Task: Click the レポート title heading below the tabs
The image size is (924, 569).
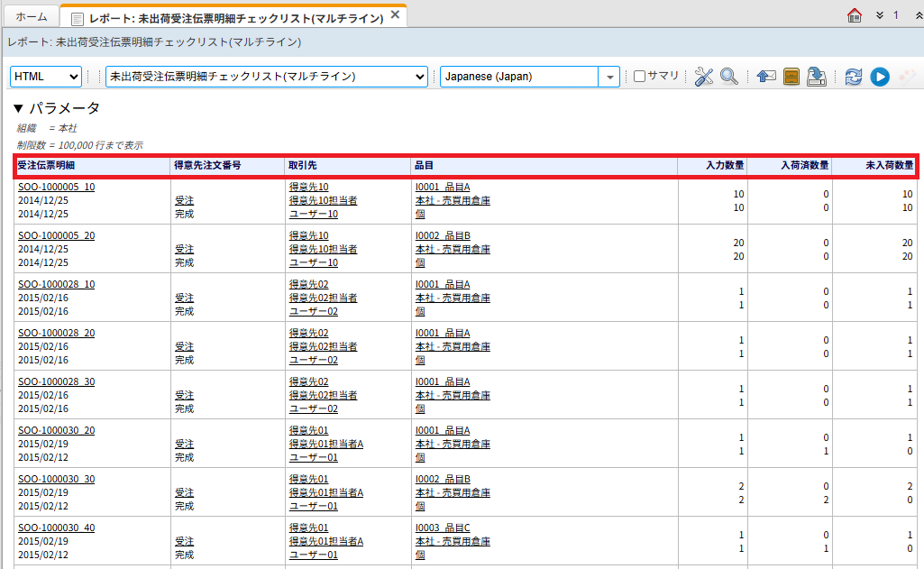Action: 154,42
